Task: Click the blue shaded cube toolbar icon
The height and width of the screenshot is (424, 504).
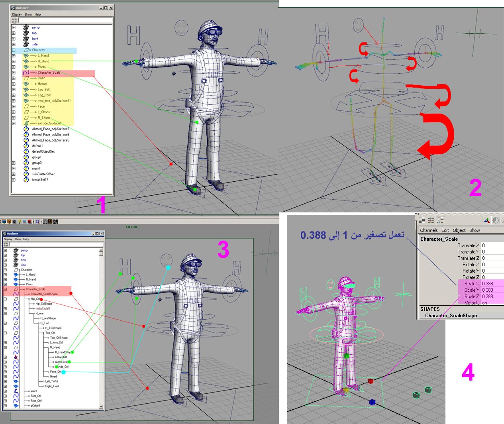Action: pos(4,222)
